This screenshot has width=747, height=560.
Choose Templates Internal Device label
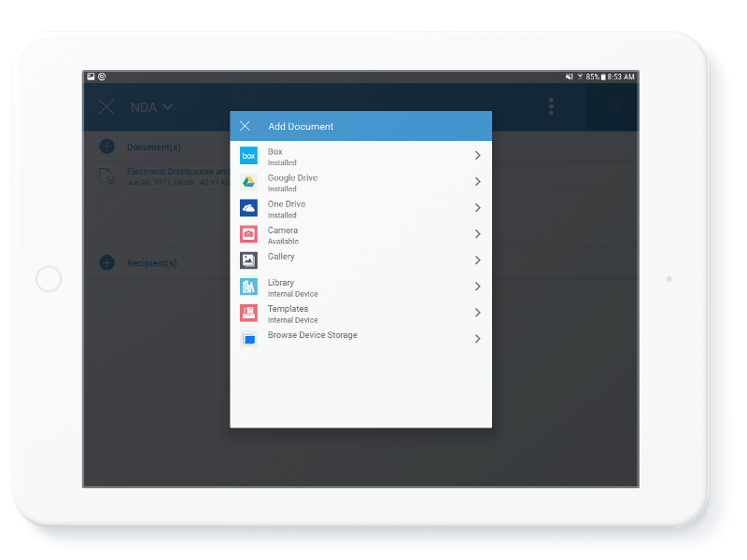(292, 314)
